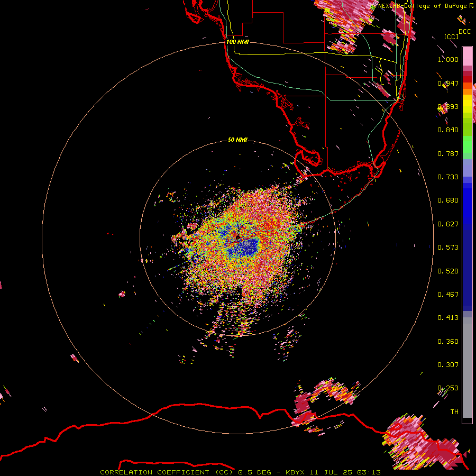Image resolution: width=476 pixels, height=476 pixels.
Task: Click the lavender segment of the color bar
Action: coord(467,168)
